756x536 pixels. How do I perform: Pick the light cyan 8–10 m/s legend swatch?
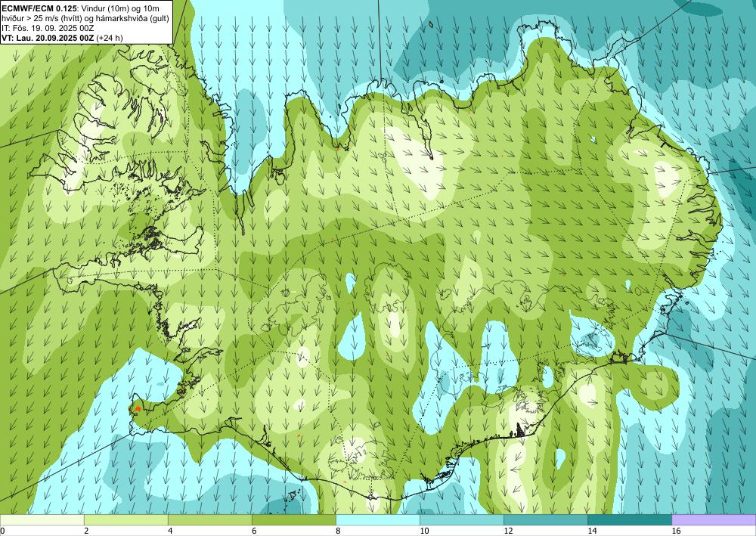tap(378, 520)
